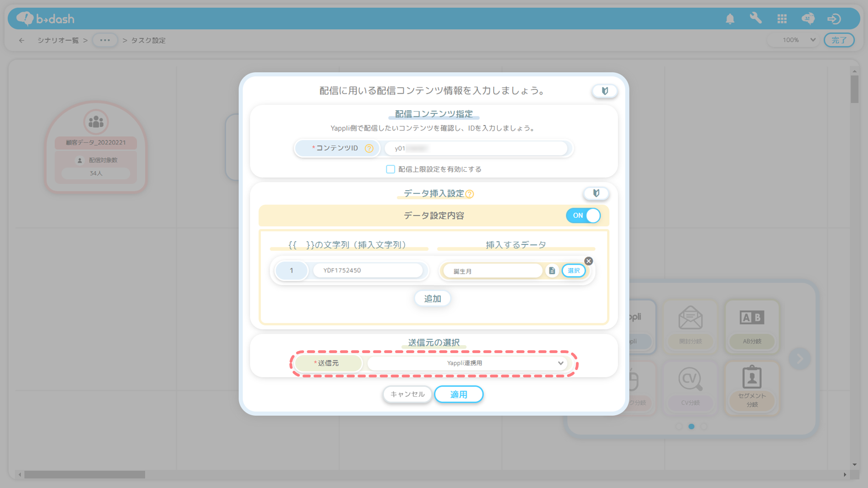Viewport: 868px width, 488px height.
Task: Expand the breadcrumb ellipsis menu
Action: [x=105, y=40]
